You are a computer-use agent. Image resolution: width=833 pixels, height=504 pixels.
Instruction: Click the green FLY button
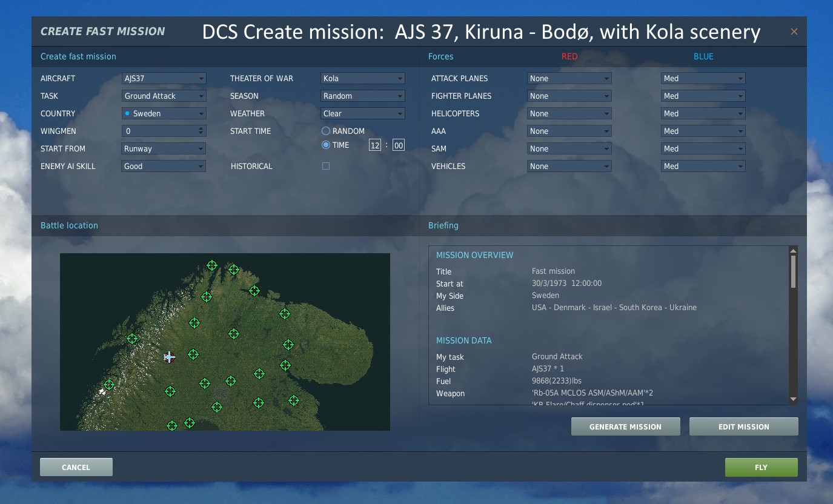click(x=761, y=467)
